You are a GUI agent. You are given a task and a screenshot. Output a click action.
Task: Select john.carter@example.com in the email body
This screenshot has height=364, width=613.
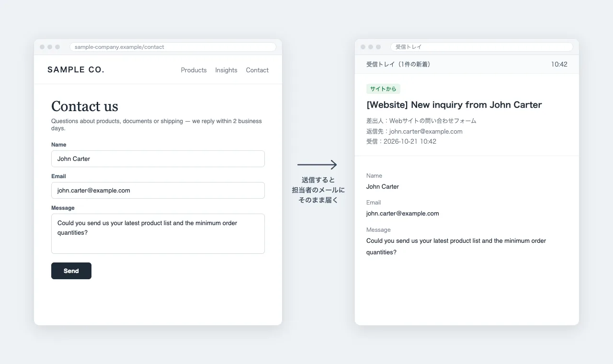point(403,214)
